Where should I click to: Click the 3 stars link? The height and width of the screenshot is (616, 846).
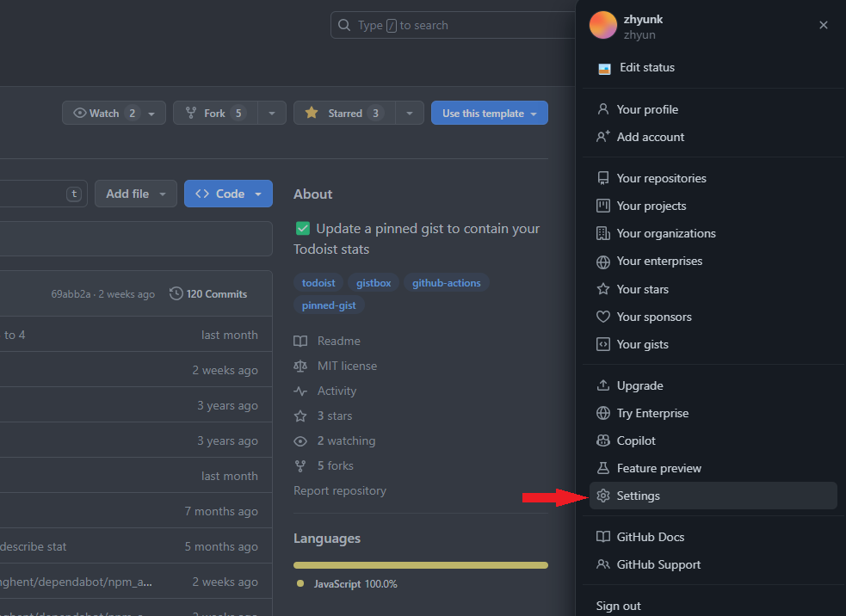point(335,416)
